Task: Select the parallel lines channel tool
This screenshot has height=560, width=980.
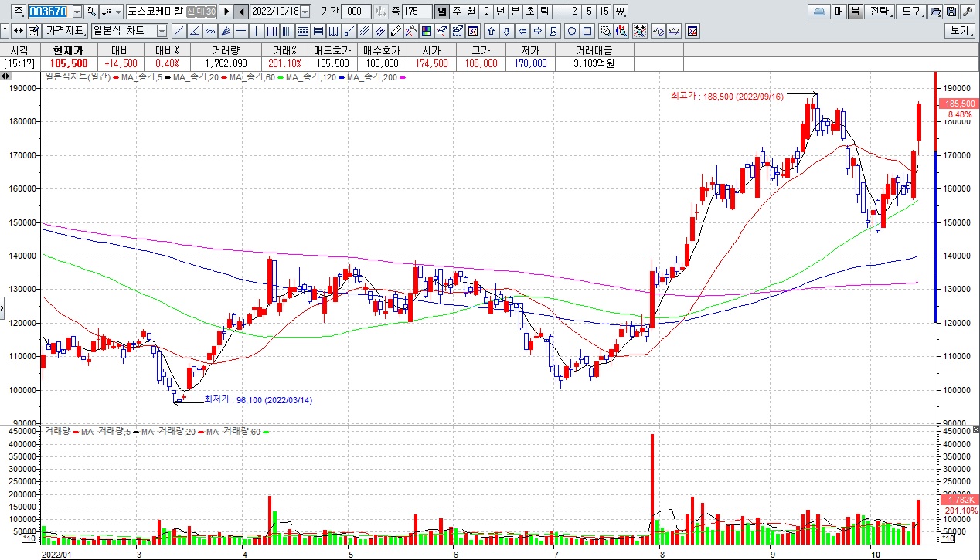Action: (363, 31)
